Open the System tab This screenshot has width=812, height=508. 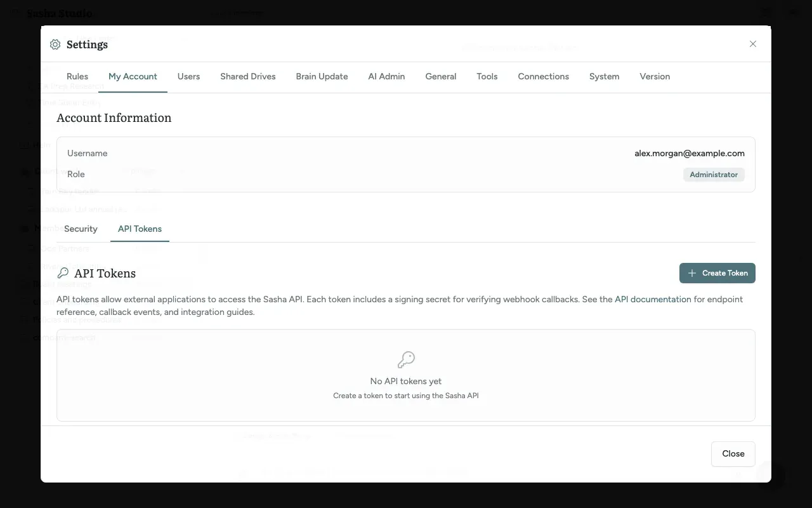[604, 76]
